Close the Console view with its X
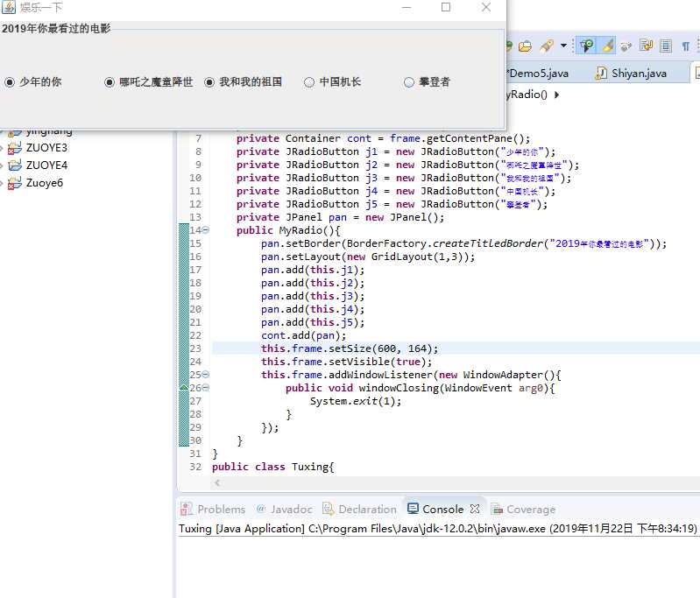 tap(475, 509)
